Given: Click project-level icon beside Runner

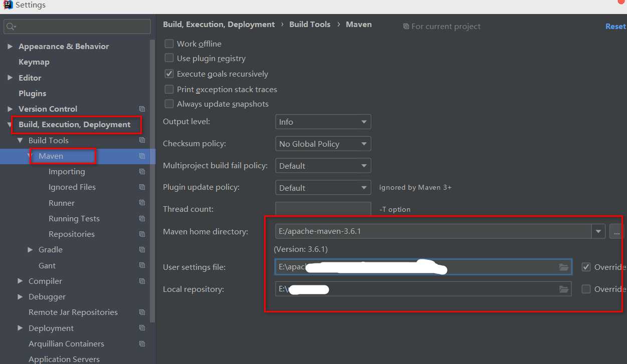Looking at the screenshot, I should [x=142, y=203].
